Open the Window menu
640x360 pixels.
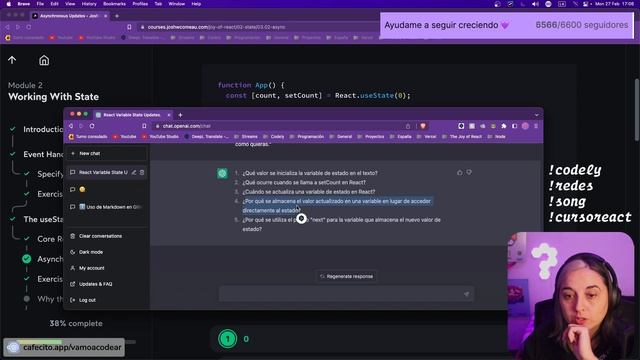click(x=176, y=4)
